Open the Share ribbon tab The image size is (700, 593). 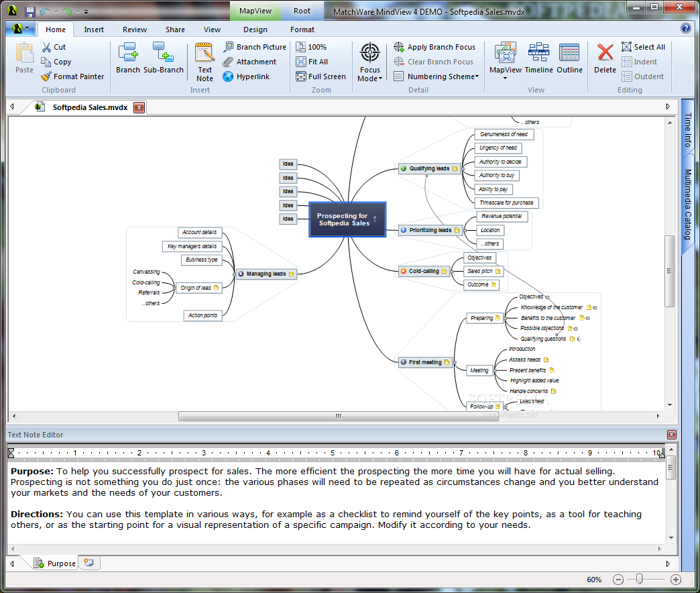pyautogui.click(x=175, y=30)
